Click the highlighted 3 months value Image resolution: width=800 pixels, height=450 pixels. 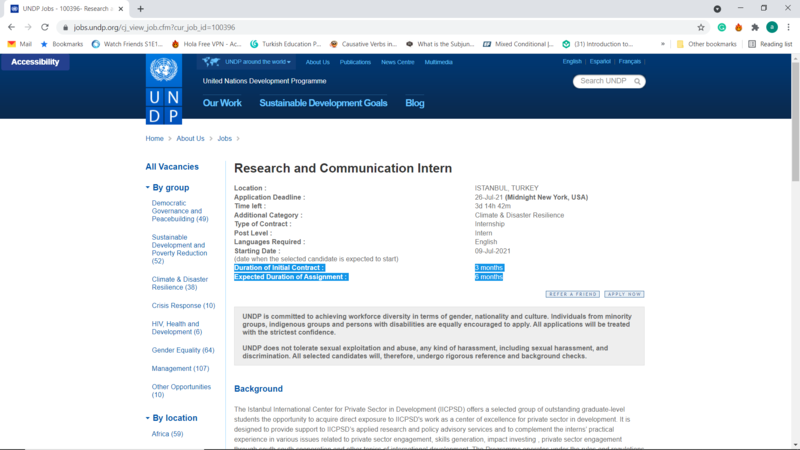[x=489, y=267]
